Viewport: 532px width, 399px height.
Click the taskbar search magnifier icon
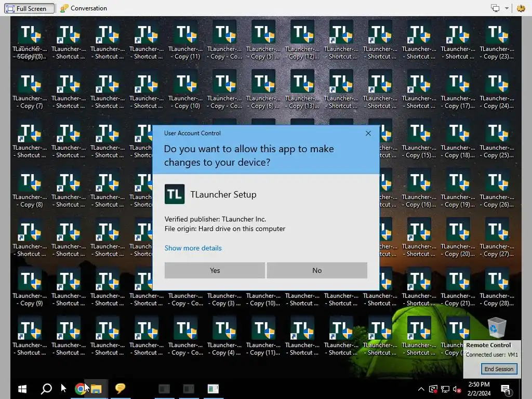tap(46, 389)
